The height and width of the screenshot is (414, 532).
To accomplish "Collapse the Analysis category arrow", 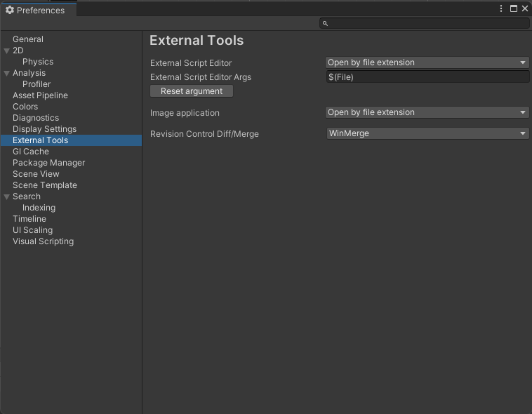I will pyautogui.click(x=7, y=73).
